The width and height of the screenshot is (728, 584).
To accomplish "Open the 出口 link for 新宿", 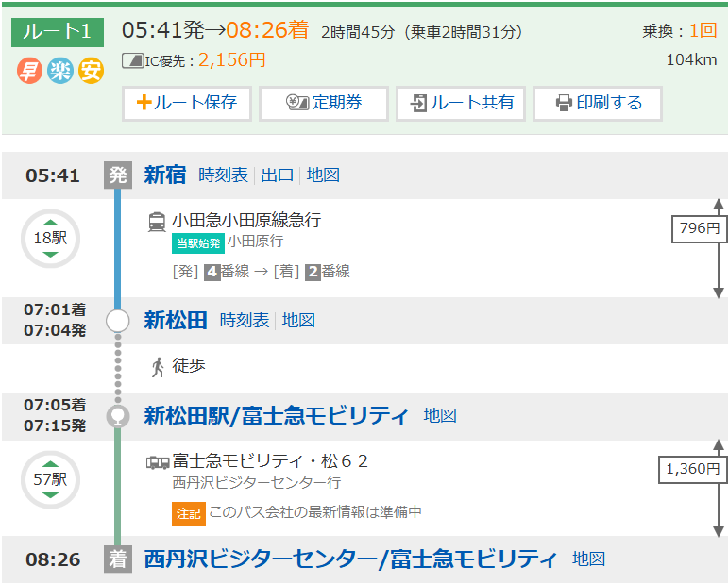I will point(278,175).
